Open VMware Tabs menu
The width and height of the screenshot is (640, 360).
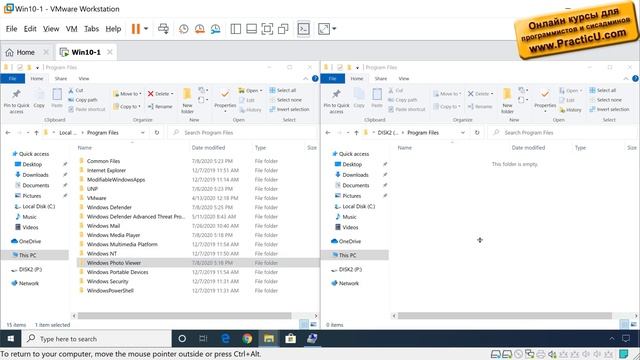[x=91, y=29]
